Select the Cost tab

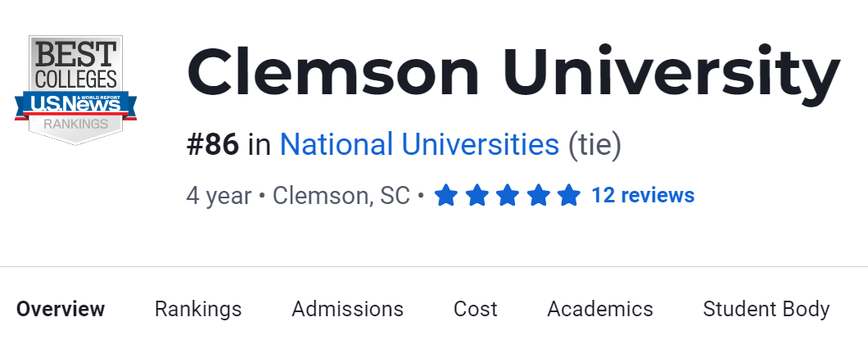coord(475,309)
